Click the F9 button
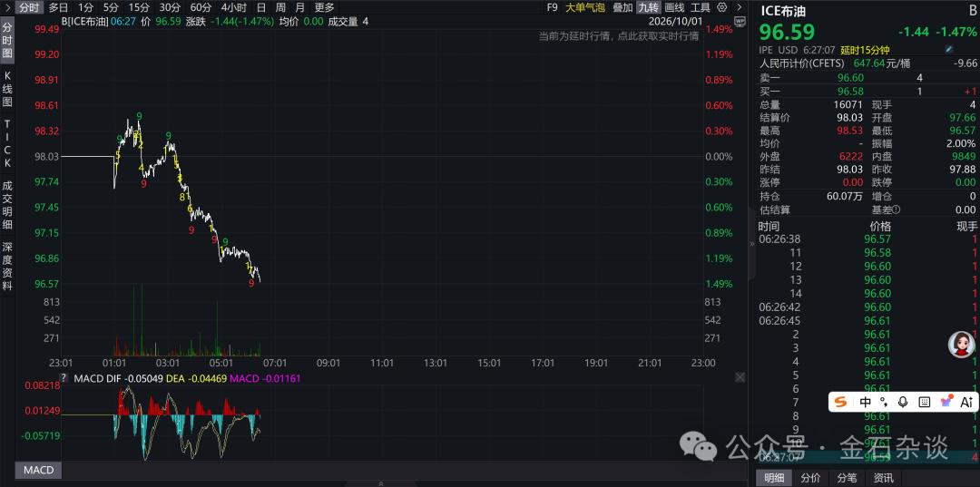 click(552, 7)
